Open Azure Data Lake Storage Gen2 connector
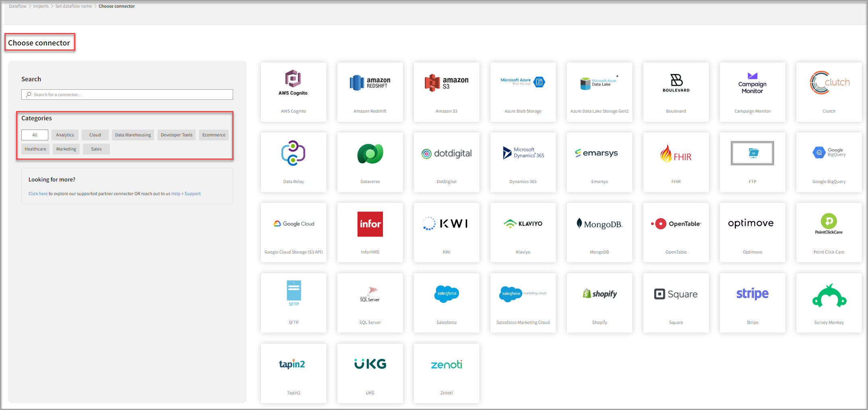This screenshot has height=410, width=868. pos(599,92)
